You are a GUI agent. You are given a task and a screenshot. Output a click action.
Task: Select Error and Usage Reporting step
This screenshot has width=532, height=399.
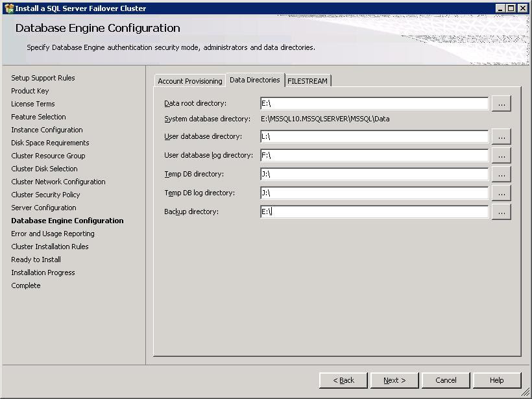[53, 234]
